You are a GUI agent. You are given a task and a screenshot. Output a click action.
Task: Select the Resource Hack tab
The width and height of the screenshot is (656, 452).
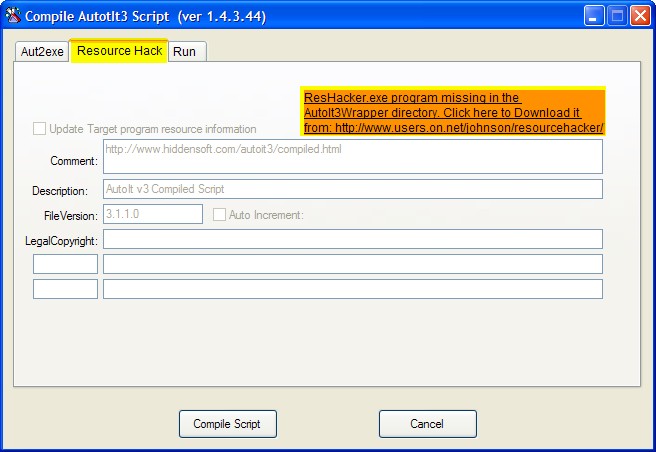119,51
